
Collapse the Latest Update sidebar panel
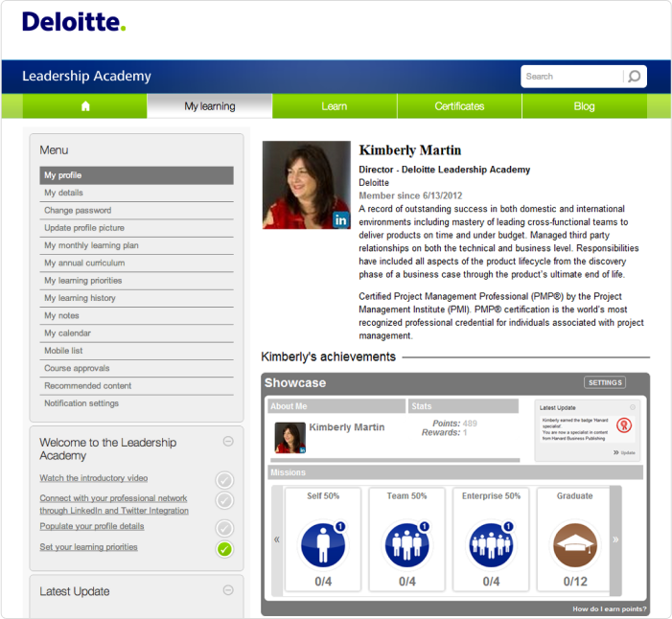[x=228, y=590]
